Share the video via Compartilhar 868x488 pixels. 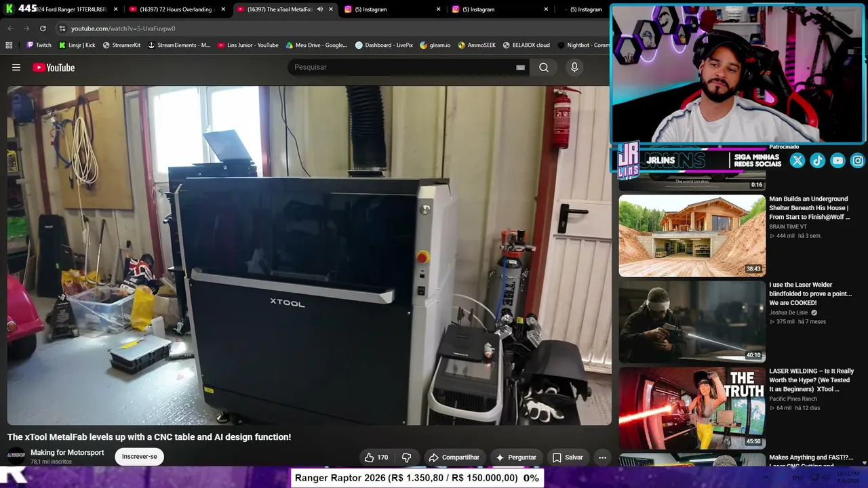[x=454, y=457]
